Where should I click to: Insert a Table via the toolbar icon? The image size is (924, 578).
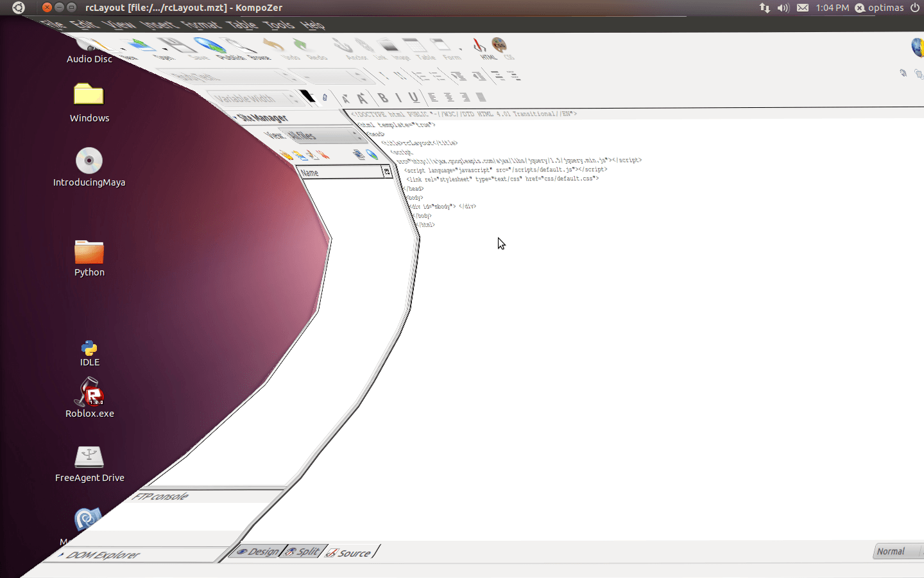[415, 45]
